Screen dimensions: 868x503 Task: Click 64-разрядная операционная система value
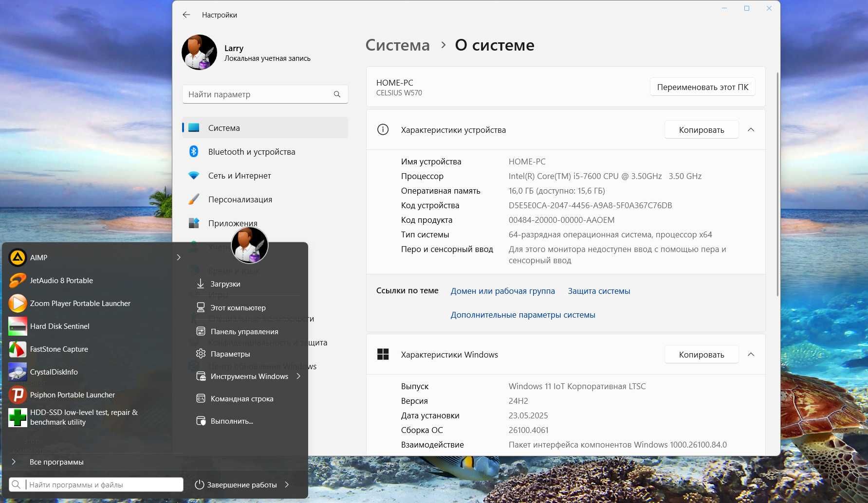click(610, 234)
